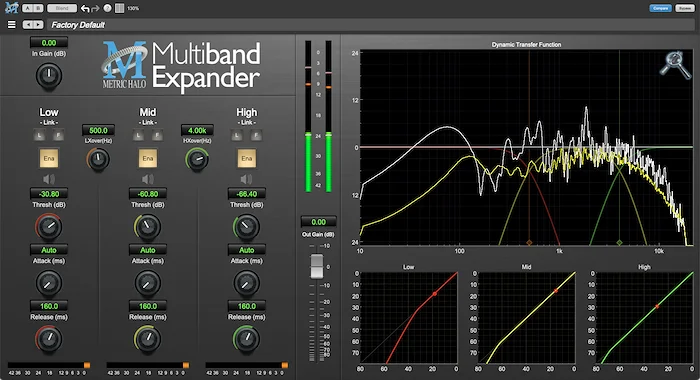Screen dimensions: 700x380
Task: Click the High band Auto attack field
Action: point(246,250)
